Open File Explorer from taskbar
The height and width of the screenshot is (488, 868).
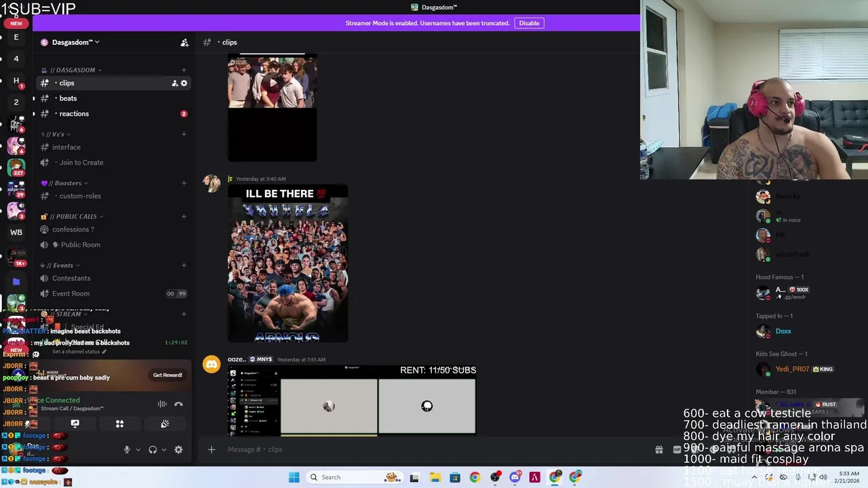coord(435,477)
